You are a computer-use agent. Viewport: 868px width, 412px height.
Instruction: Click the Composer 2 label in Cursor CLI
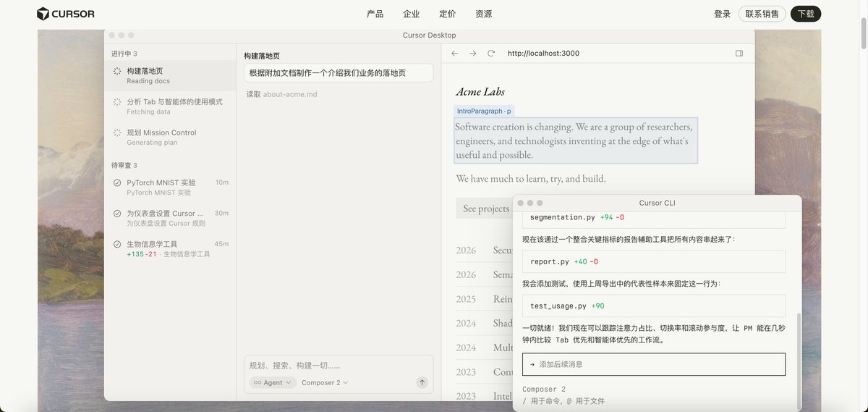tap(544, 390)
